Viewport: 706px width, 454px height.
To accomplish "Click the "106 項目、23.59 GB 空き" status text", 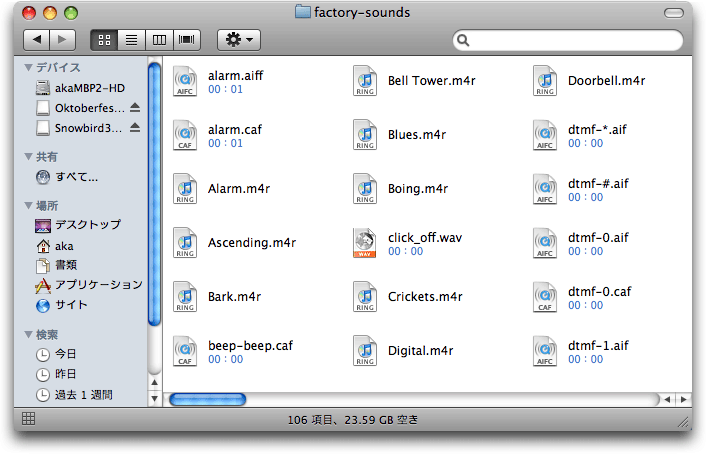I will [353, 420].
